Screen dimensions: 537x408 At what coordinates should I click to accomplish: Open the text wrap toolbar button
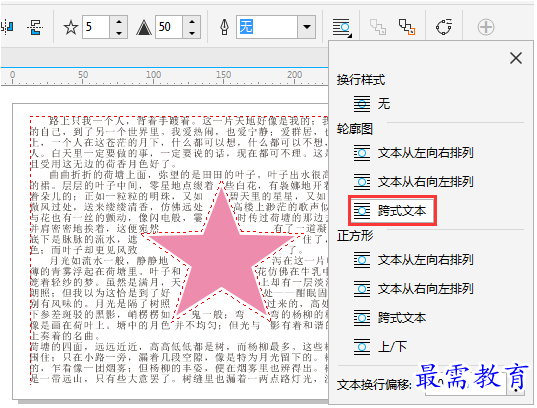coord(341,28)
